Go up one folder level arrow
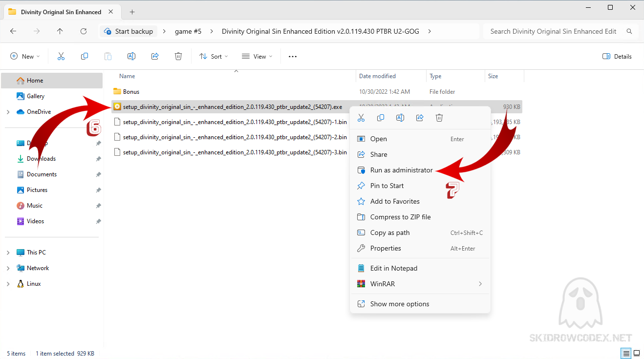The width and height of the screenshot is (644, 359). pyautogui.click(x=60, y=31)
